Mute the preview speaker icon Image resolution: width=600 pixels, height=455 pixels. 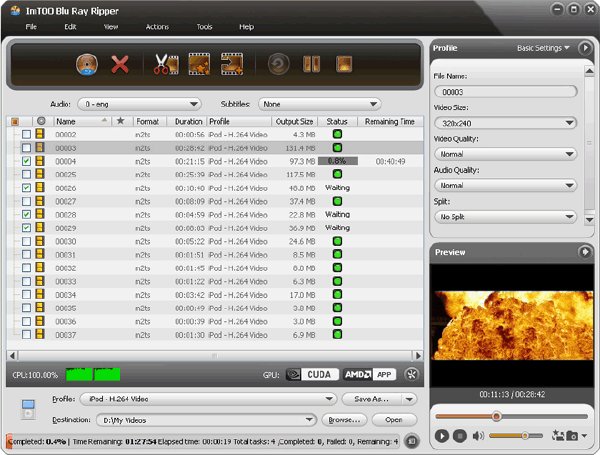(x=478, y=435)
